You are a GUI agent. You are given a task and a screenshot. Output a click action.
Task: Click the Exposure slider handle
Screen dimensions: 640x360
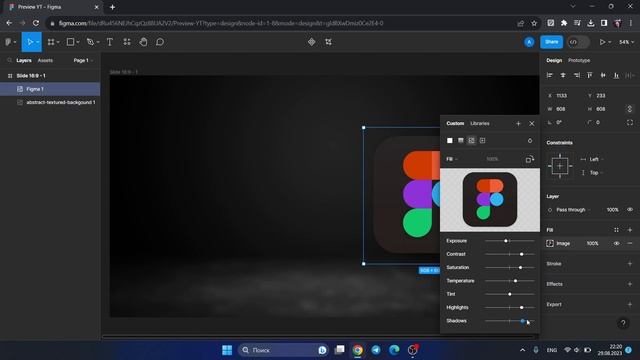(506, 241)
